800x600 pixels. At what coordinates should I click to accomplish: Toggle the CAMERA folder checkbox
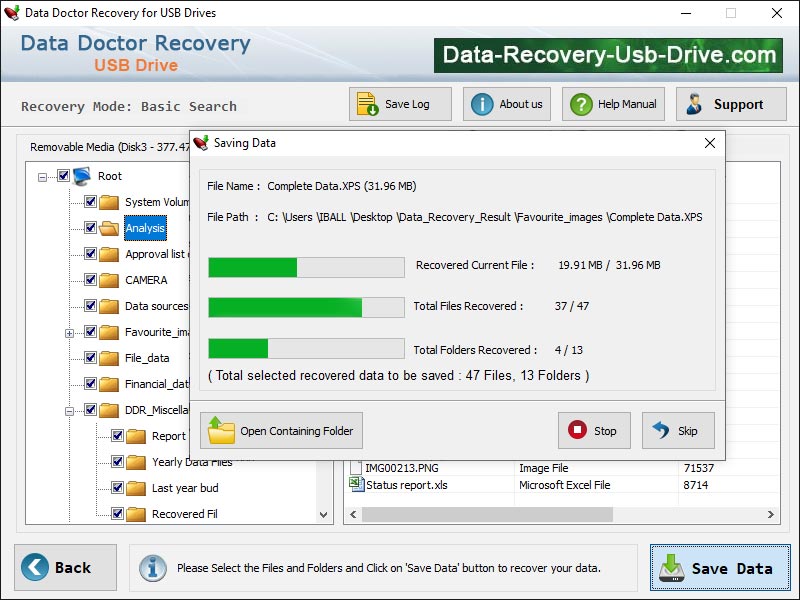click(91, 280)
